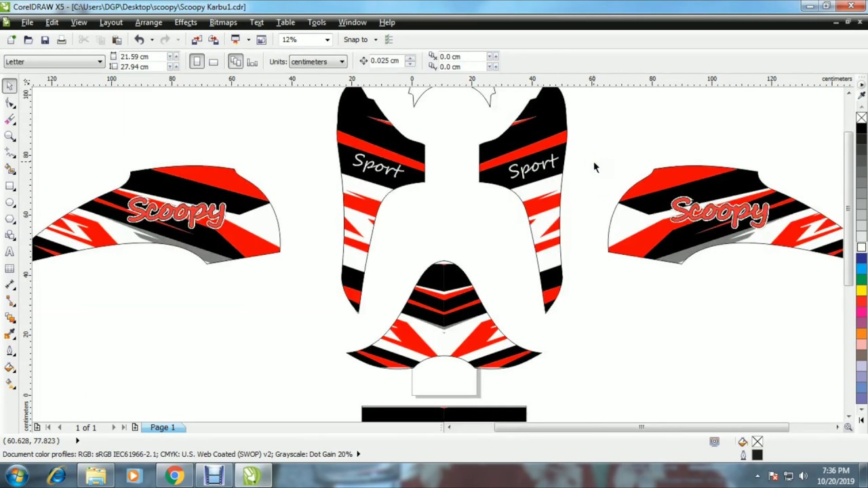Select the Parallel Dimension tool

[9, 285]
